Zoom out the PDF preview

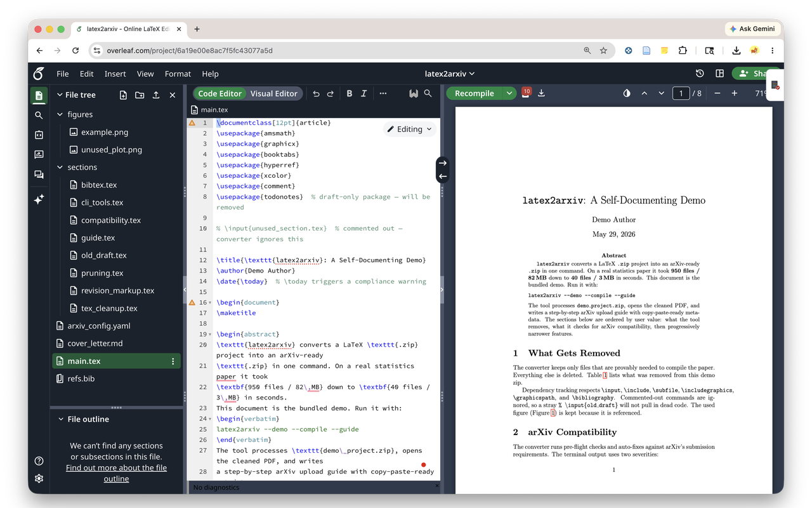[717, 93]
